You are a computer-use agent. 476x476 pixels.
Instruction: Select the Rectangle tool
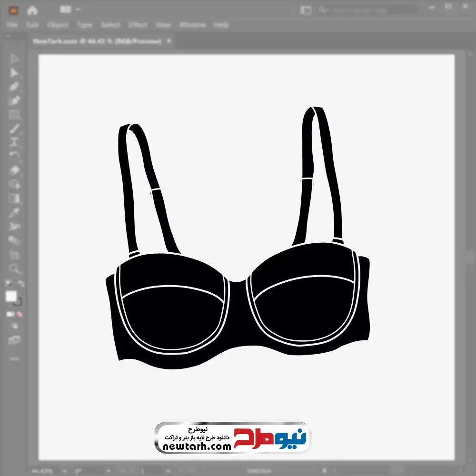point(15,115)
